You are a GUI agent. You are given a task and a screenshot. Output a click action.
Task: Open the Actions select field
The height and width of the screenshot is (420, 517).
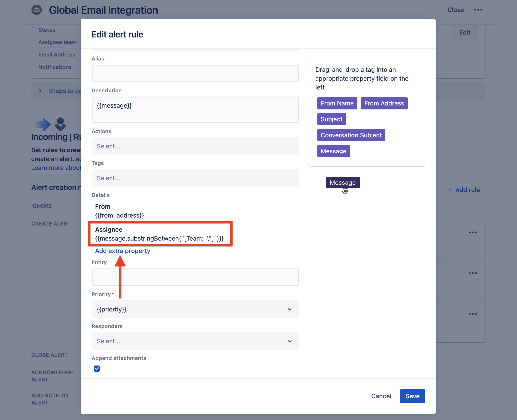195,146
